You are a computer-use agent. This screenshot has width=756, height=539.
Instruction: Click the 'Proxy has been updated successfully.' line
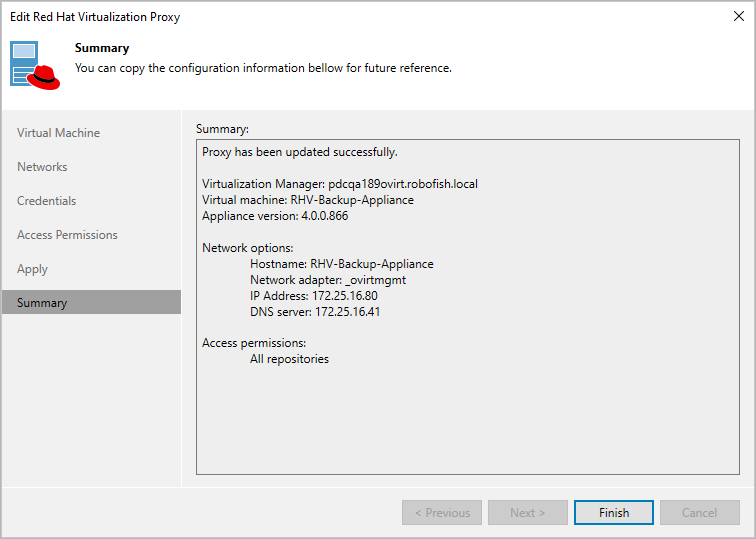pos(299,152)
